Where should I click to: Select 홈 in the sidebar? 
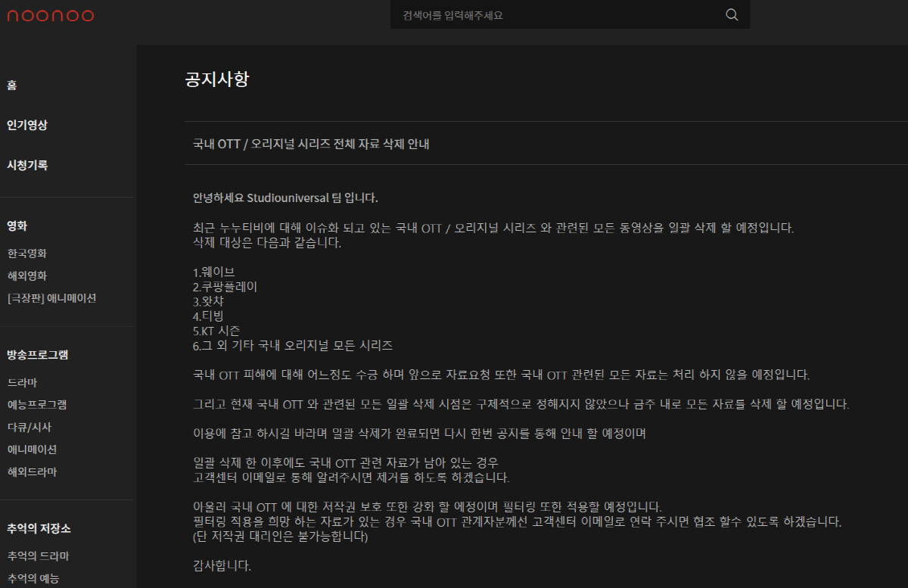click(x=14, y=85)
